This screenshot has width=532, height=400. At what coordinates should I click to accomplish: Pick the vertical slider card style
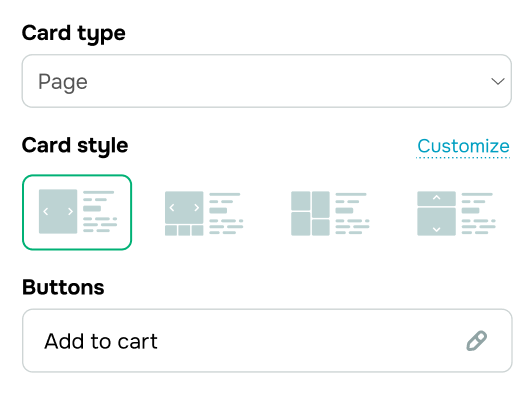pos(456,213)
